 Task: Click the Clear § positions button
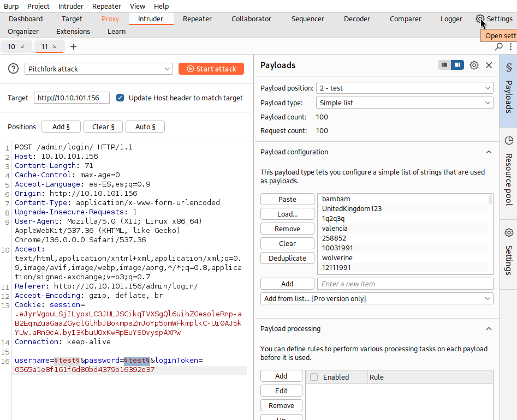pos(103,127)
